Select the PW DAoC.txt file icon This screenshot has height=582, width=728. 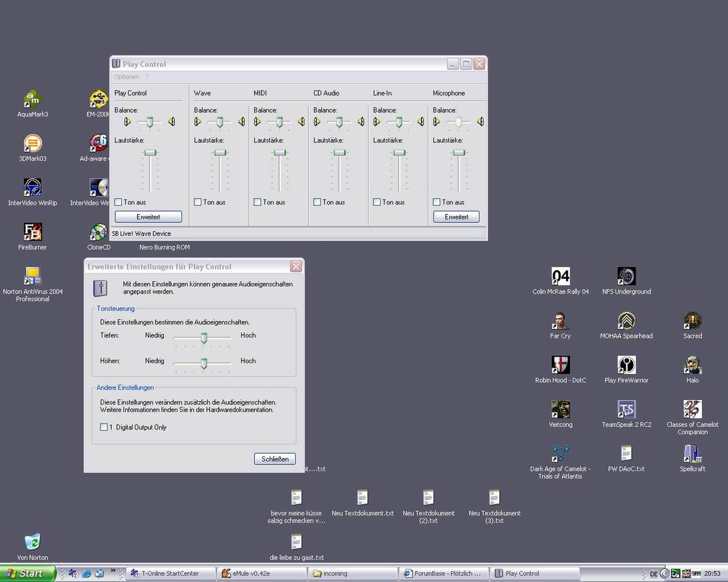(626, 454)
